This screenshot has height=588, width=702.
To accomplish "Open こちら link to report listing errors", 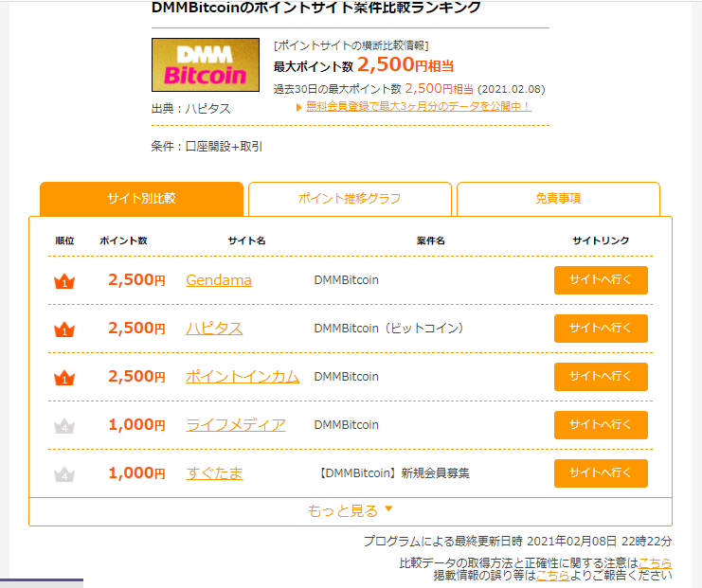I will pyautogui.click(x=552, y=575).
